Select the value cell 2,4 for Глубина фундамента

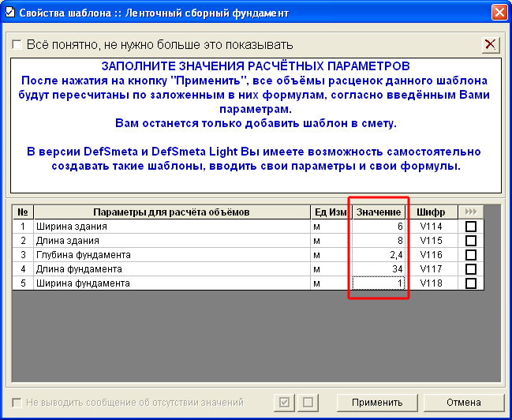379,255
